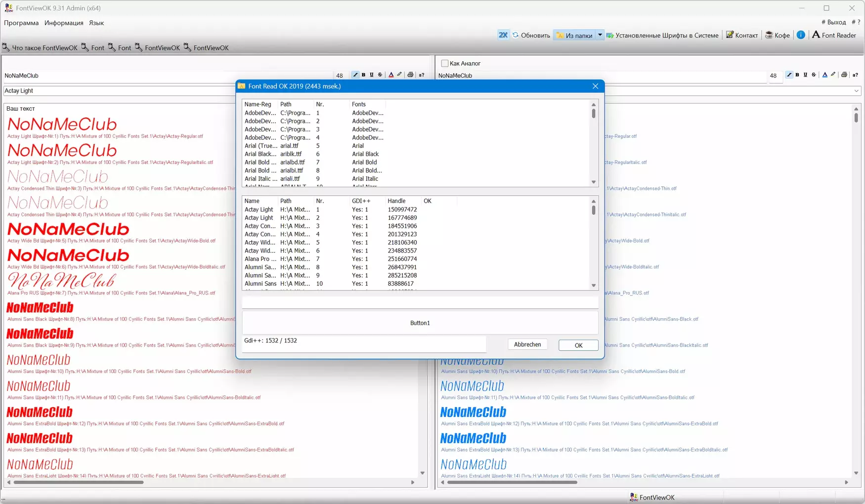Click the a? icon in left pane

(422, 75)
